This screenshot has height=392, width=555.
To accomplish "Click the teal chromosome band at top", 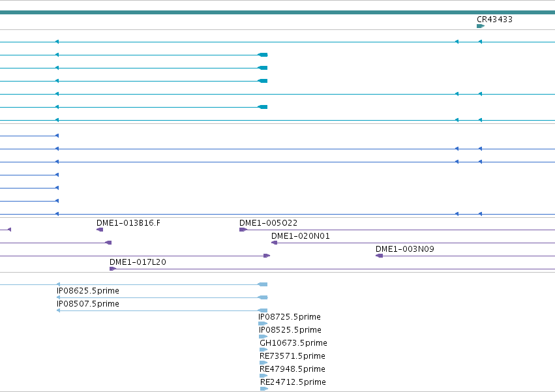I will point(278,12).
